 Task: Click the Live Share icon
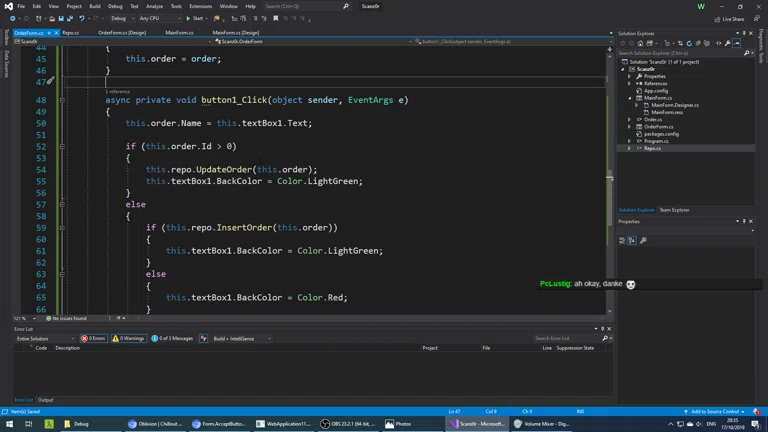[x=717, y=19]
